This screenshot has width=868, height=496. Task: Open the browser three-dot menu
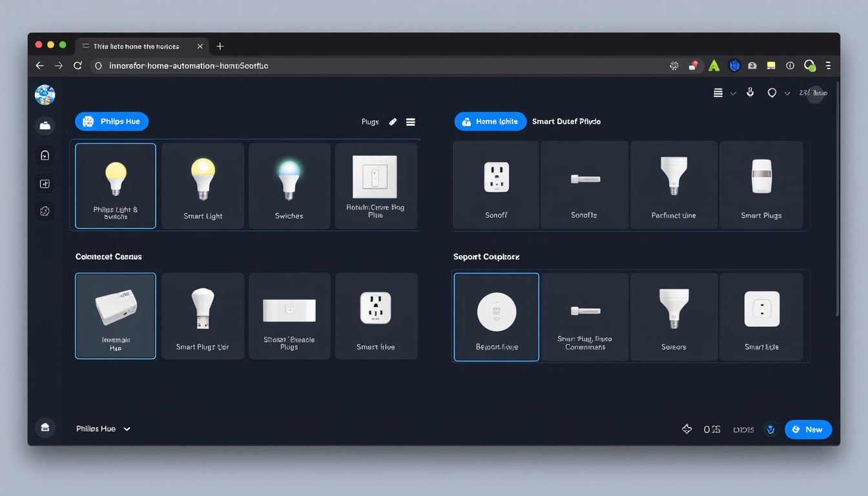tap(828, 65)
